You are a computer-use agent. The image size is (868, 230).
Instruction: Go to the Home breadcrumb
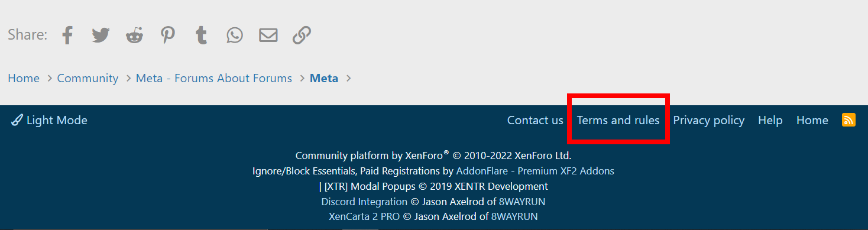point(24,78)
